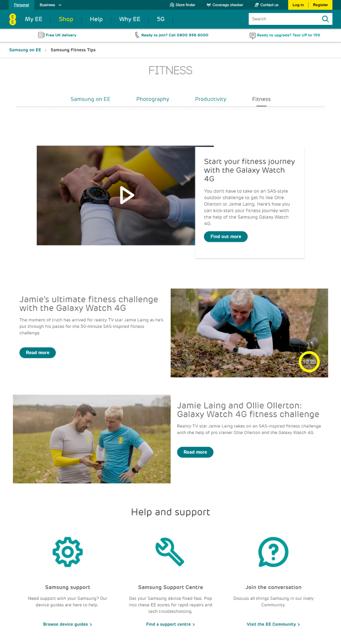Viewport: 341px width, 644px height.
Task: Open the Jamie crawling video thumbnail
Action: coord(249,333)
